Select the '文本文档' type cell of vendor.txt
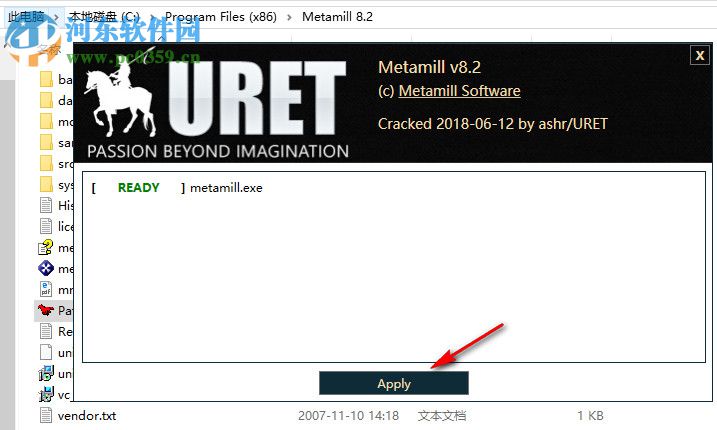Image resolution: width=717 pixels, height=430 pixels. [x=442, y=415]
